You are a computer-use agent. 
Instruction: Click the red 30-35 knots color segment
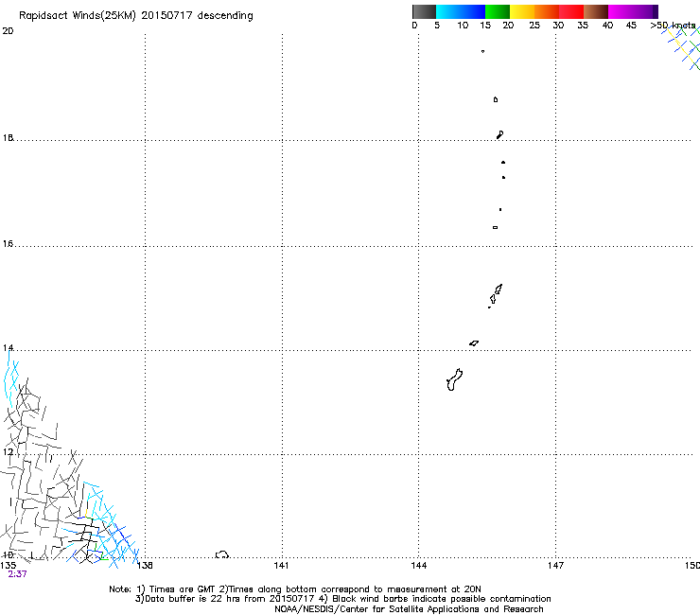pyautogui.click(x=571, y=11)
